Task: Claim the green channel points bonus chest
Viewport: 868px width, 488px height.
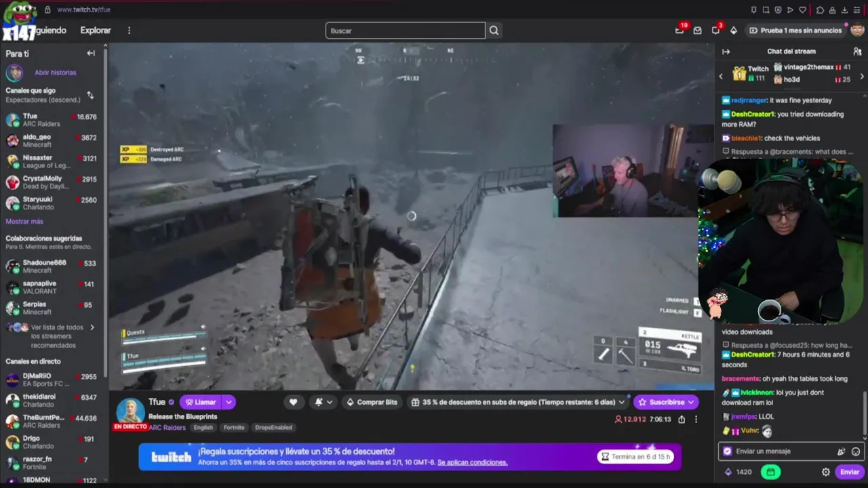Action: (x=770, y=472)
